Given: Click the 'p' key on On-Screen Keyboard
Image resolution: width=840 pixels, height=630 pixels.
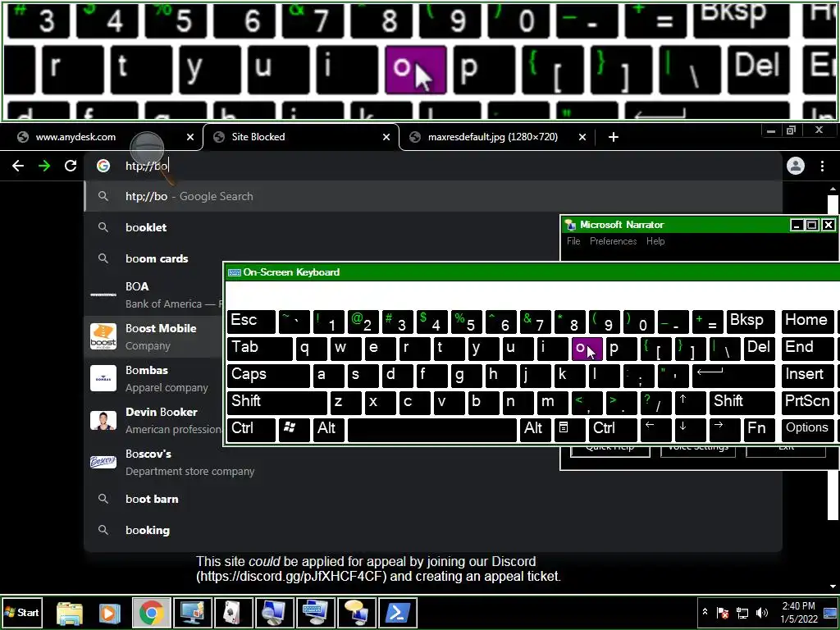Looking at the screenshot, I should pyautogui.click(x=622, y=348).
